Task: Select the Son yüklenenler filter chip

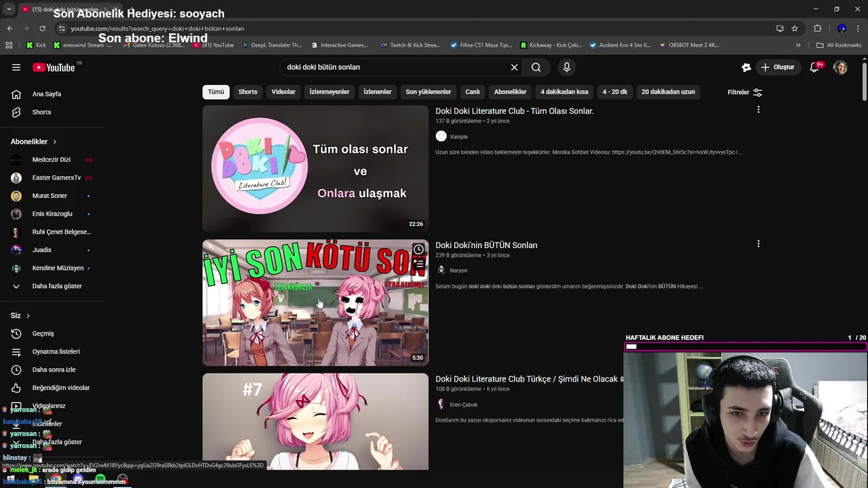Action: pyautogui.click(x=428, y=91)
